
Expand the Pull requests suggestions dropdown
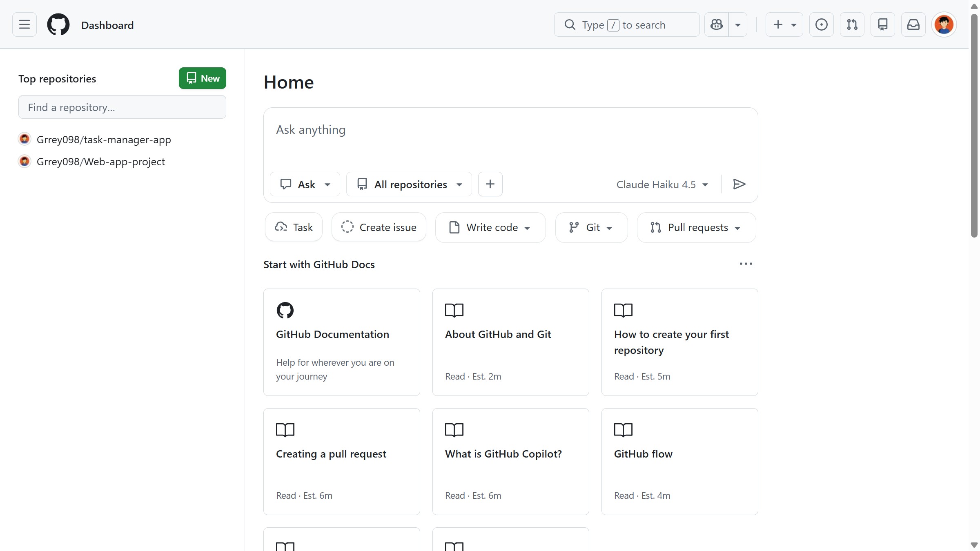(x=697, y=227)
